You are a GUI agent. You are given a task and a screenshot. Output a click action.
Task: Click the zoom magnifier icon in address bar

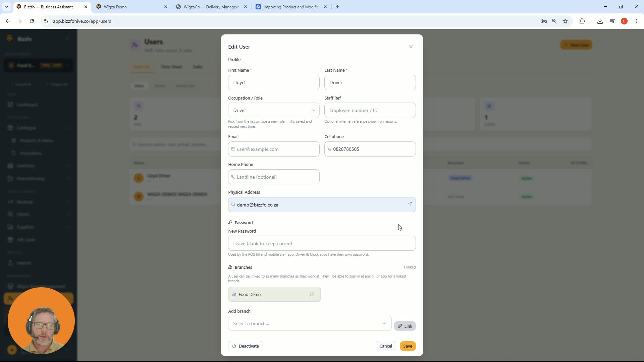pyautogui.click(x=554, y=21)
